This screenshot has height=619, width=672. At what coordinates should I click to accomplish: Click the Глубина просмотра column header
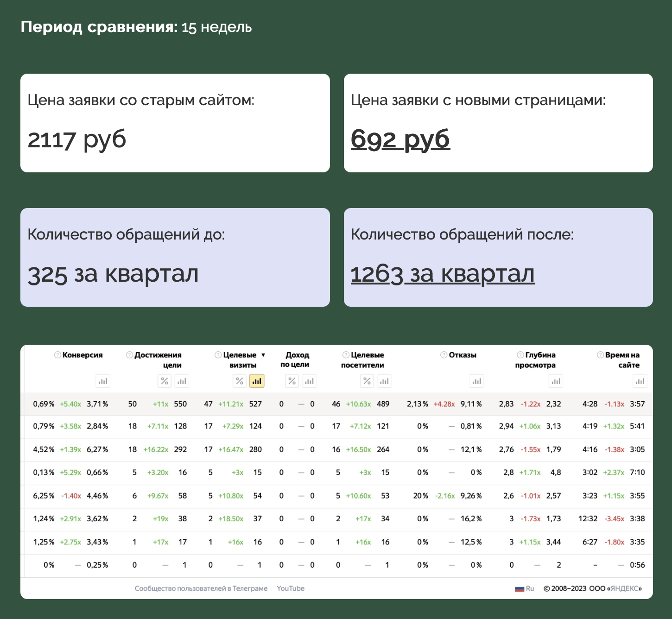[535, 360]
